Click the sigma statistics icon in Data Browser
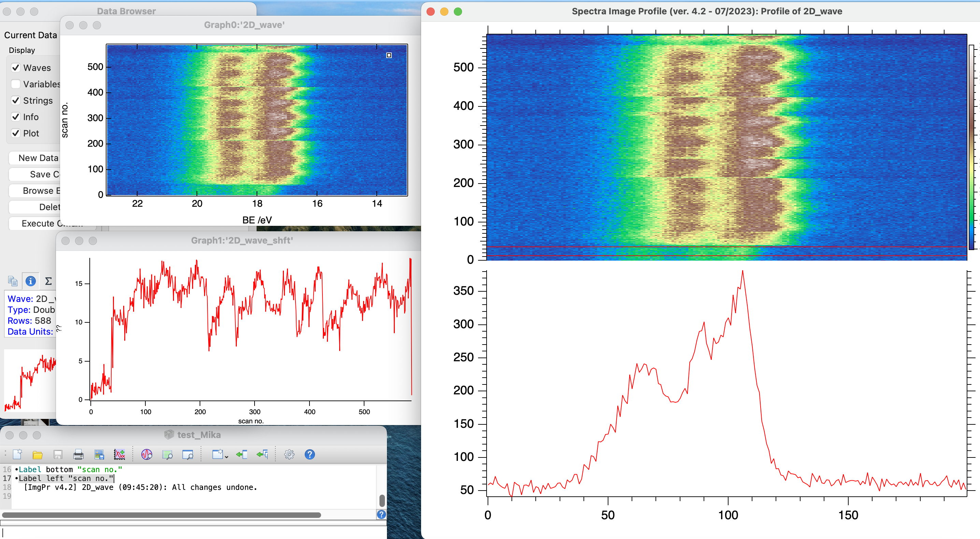Image resolution: width=980 pixels, height=539 pixels. point(48,281)
